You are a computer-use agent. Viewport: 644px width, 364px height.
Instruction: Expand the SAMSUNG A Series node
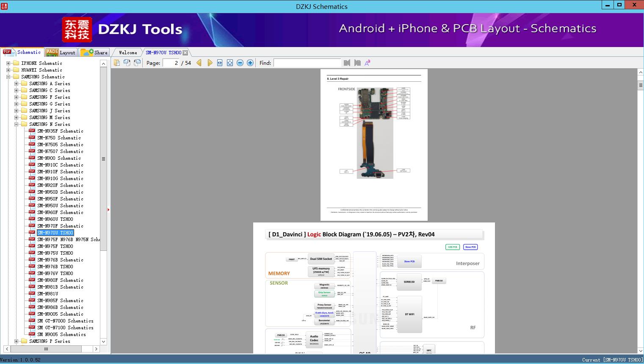point(16,83)
